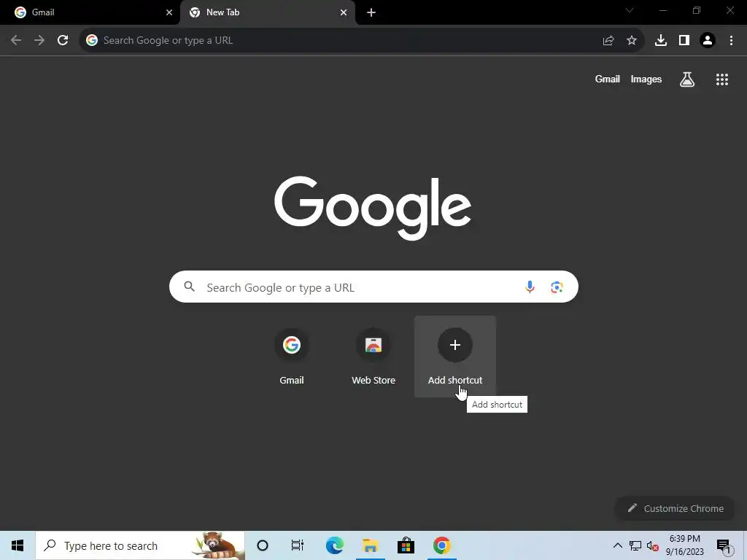This screenshot has height=560, width=747.
Task: Reload the page
Action: pyautogui.click(x=63, y=40)
